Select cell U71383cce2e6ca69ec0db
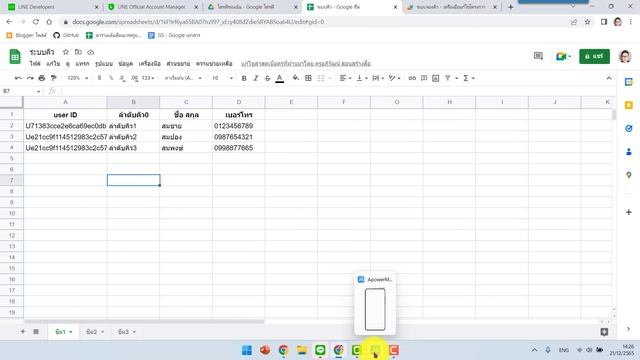This screenshot has height=360, width=640. [65, 126]
